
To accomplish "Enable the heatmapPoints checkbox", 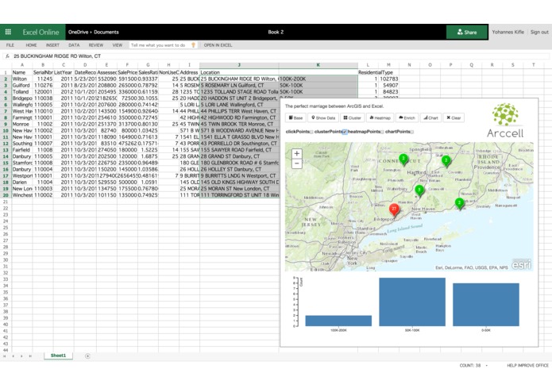I will 382,133.
